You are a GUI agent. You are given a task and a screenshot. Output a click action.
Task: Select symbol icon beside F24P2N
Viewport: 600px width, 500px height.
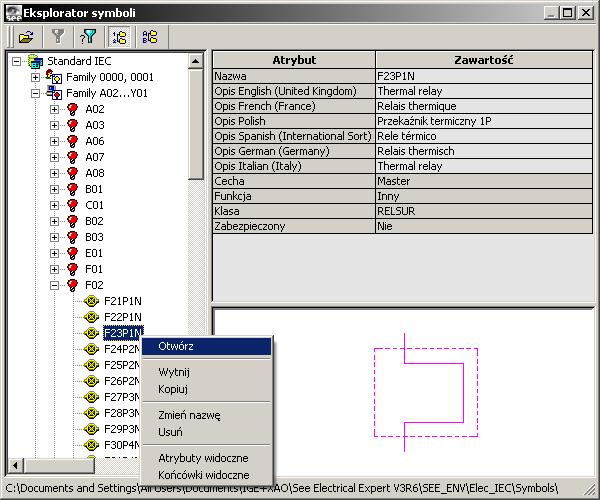pos(91,349)
